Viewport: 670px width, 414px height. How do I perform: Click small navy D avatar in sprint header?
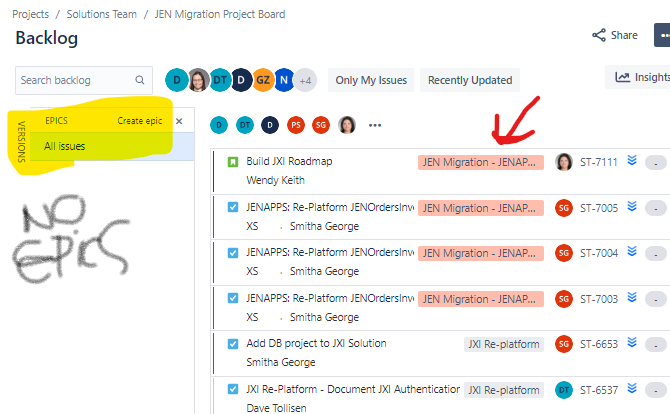270,125
